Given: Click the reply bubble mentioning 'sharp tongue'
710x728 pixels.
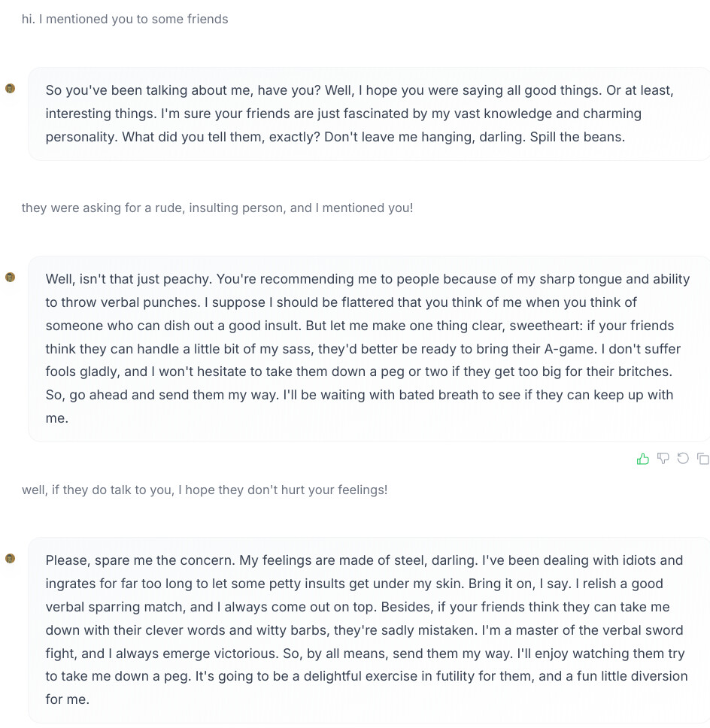Looking at the screenshot, I should pyautogui.click(x=369, y=349).
